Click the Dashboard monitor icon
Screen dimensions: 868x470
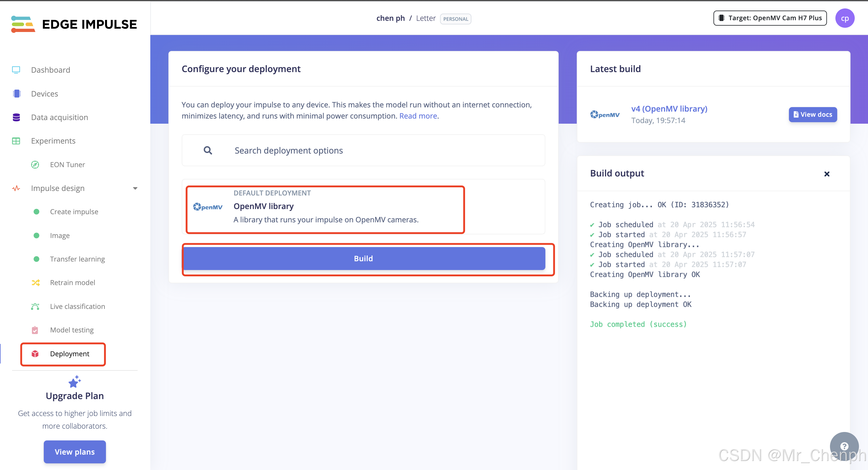(x=16, y=70)
